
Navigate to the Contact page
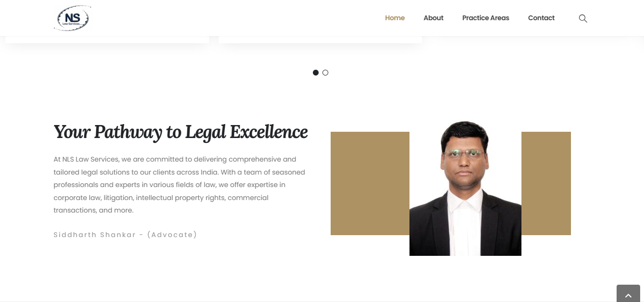click(541, 18)
